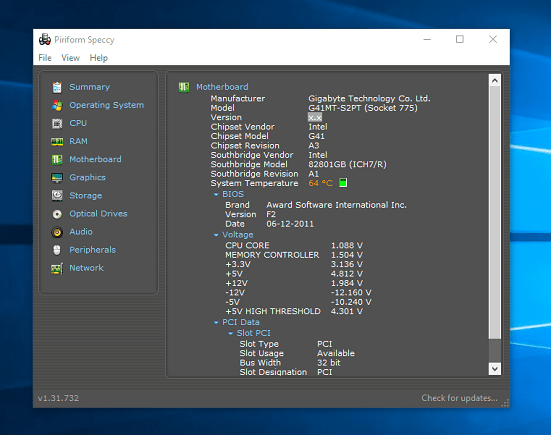Click the 64 °C system temperature value
Viewport: 551px width, 435px height.
[320, 183]
